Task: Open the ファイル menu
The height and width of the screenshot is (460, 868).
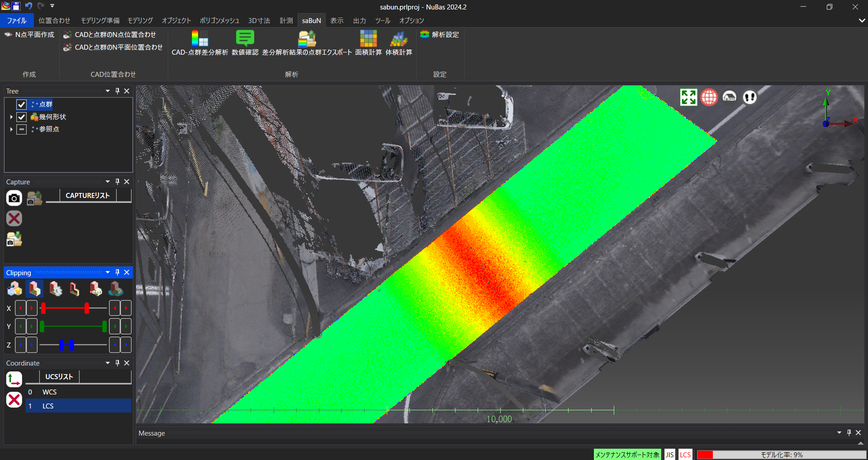Action: point(17,21)
